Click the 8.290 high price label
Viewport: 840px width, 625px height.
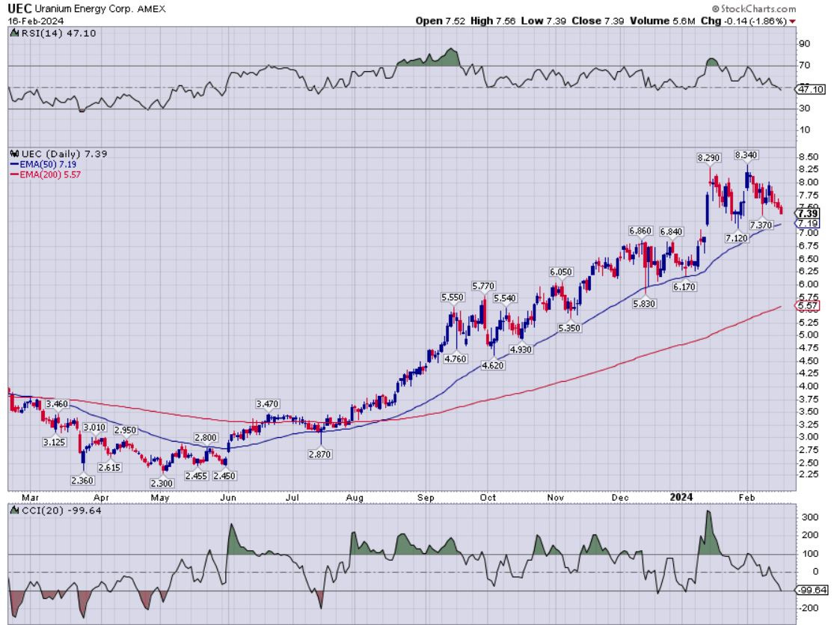[x=709, y=158]
